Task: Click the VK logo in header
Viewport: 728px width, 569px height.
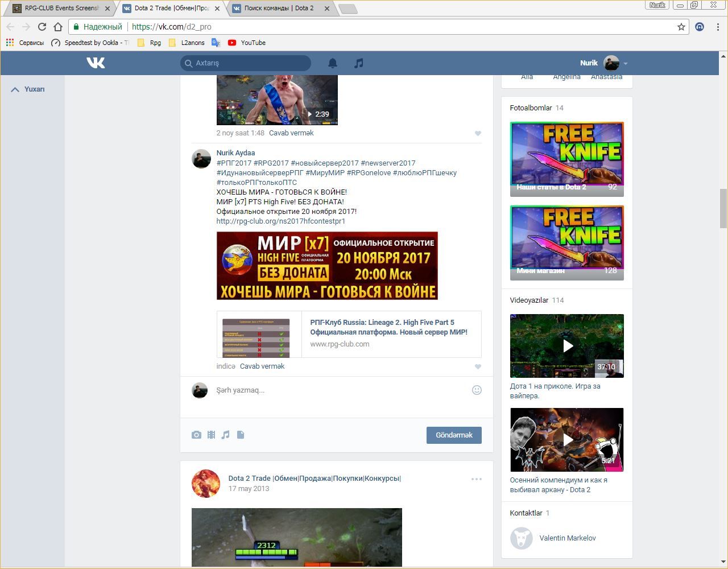Action: [x=96, y=63]
